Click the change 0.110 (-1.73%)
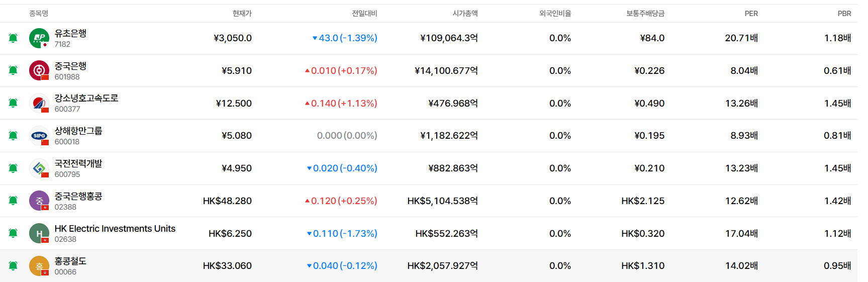Image resolution: width=868 pixels, height=282 pixels. coord(342,233)
